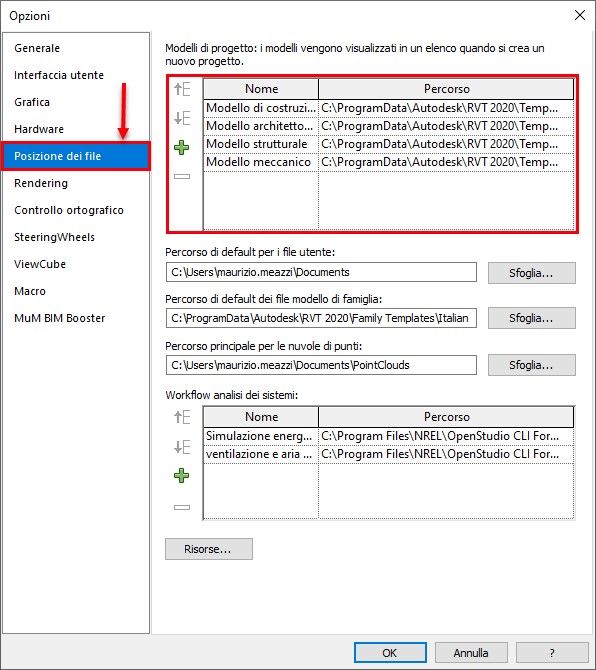The image size is (596, 670).
Task: Browse for default user files path
Action: click(531, 273)
